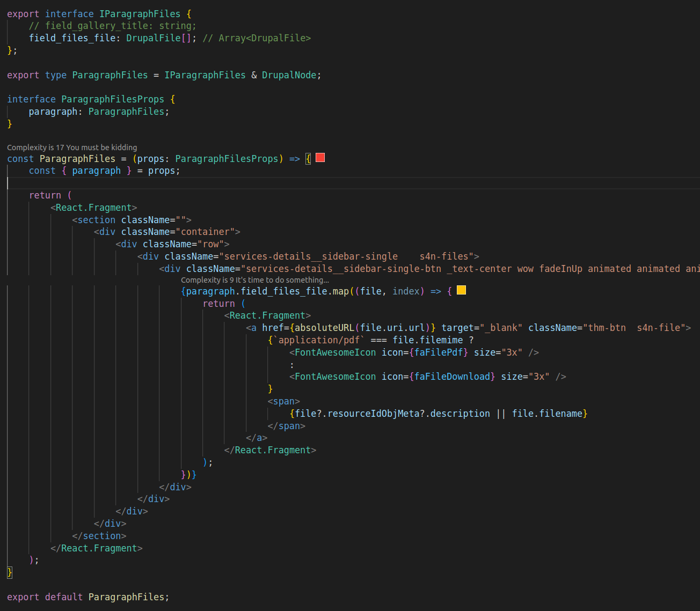The height and width of the screenshot is (611, 700).
Task: Open the 'Complexity is 17 You must be kidding' annotation
Action: tap(72, 147)
